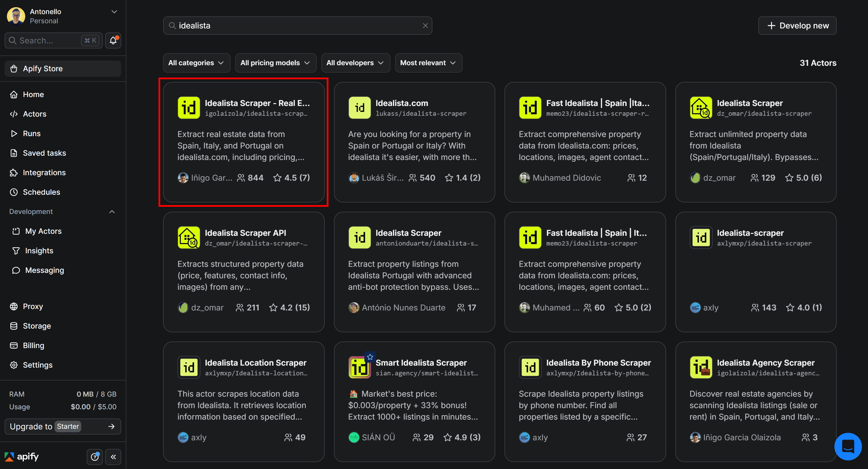
Task: Open the Most relevant sort dropdown
Action: pos(428,63)
